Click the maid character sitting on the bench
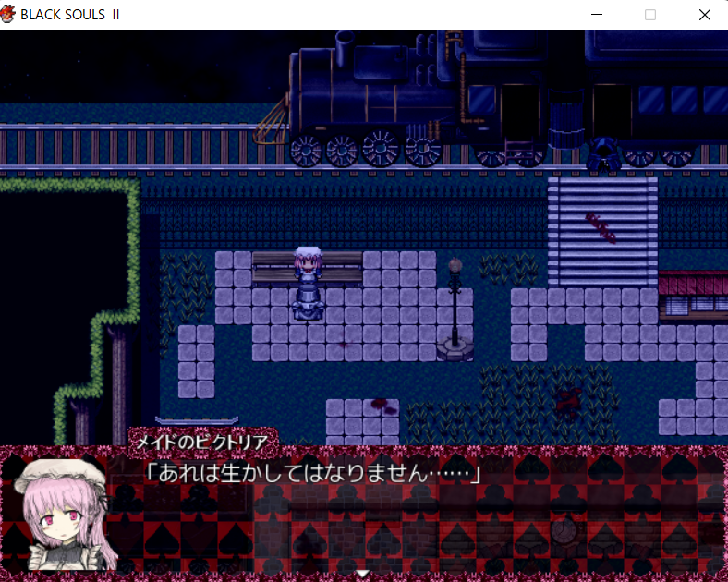This screenshot has height=582, width=728. 308,263
